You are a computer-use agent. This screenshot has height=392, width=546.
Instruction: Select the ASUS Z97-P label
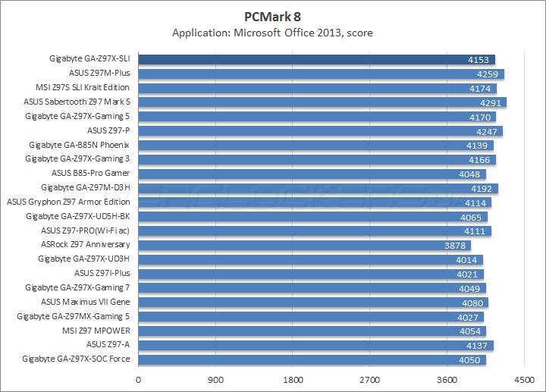[108, 130]
